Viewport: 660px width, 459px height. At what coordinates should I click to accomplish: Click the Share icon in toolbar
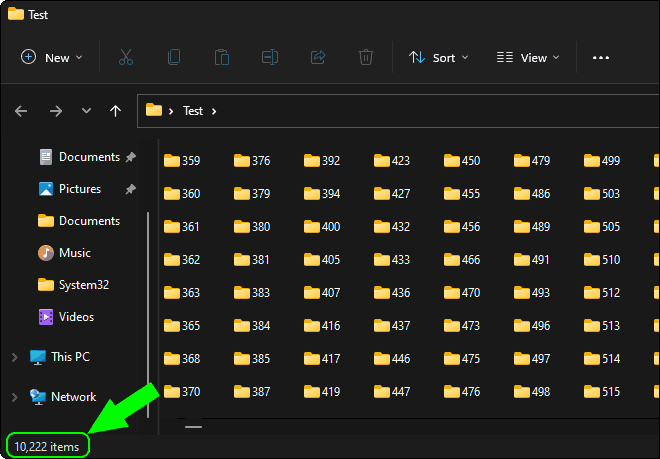point(318,57)
